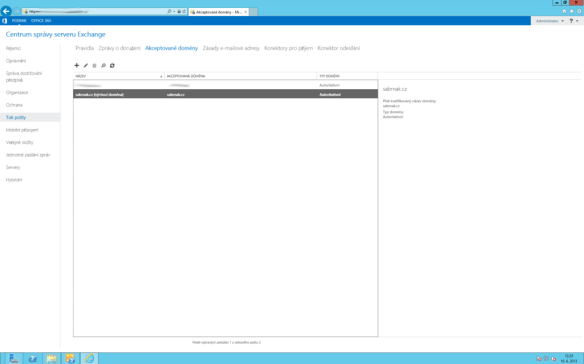Switch to Konektor odeslání tab
The height and width of the screenshot is (364, 584).
pyautogui.click(x=339, y=48)
